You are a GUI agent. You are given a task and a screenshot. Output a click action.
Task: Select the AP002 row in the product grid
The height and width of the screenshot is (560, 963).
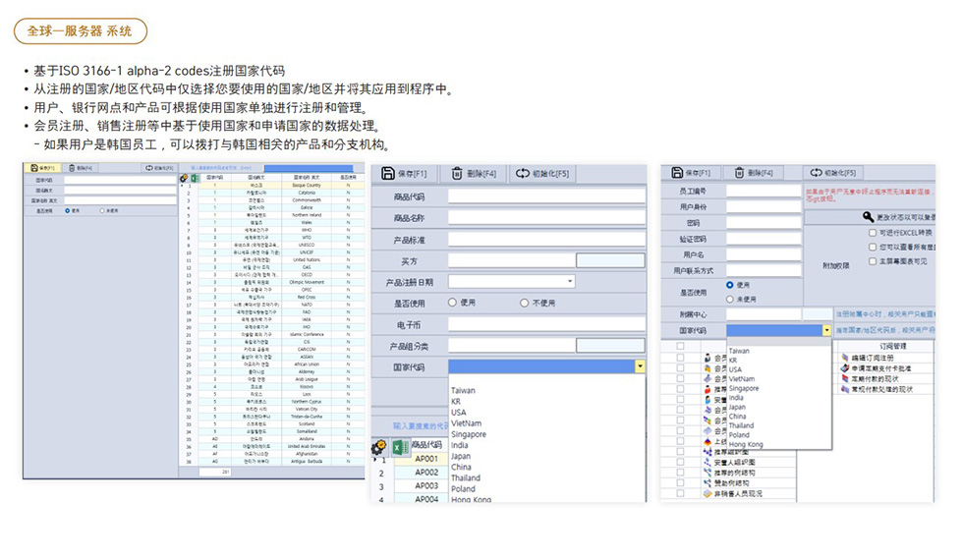pos(425,473)
